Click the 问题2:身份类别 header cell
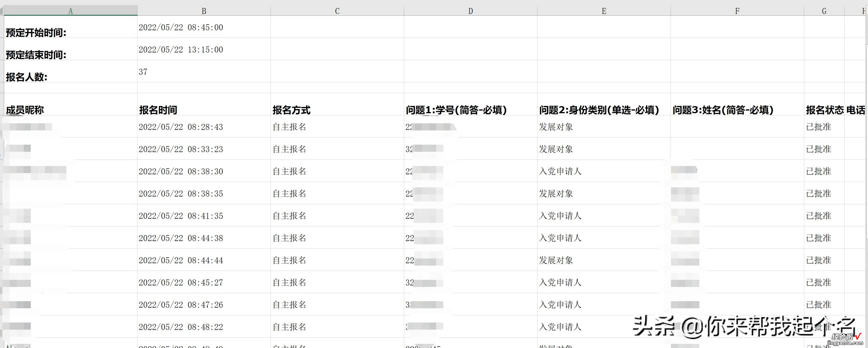The image size is (868, 348). pyautogui.click(x=604, y=104)
